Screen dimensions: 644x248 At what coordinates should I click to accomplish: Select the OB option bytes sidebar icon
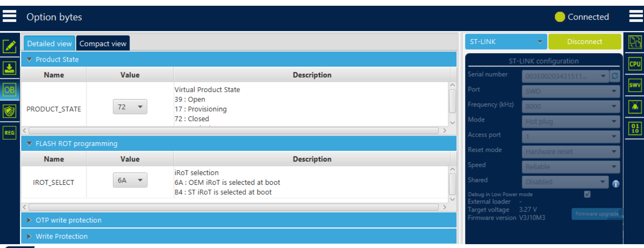coord(10,90)
